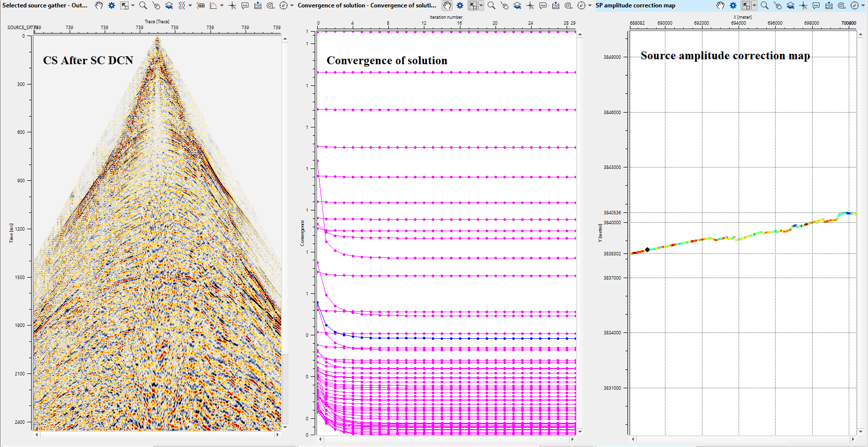Click the trace header table icon in gather toolbar
Viewport: 868px width, 447px height.
pos(201,5)
